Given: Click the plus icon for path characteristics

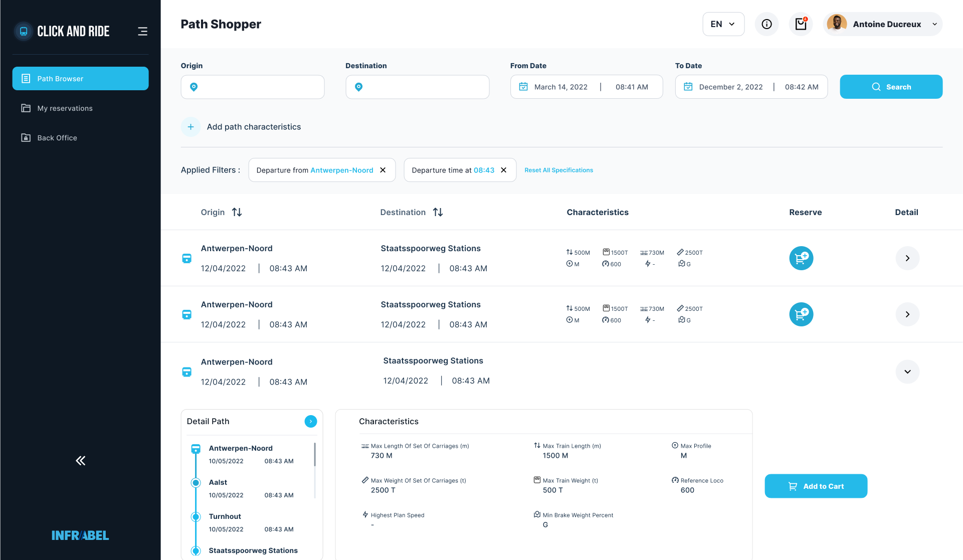Looking at the screenshot, I should 190,127.
